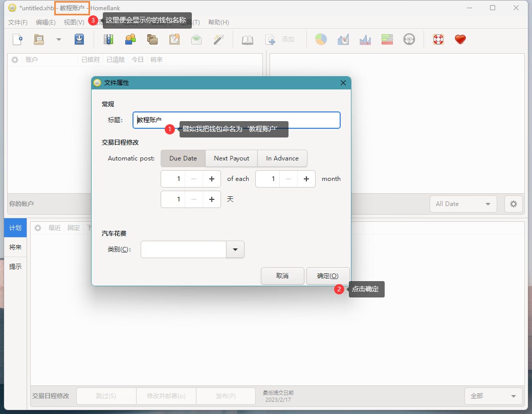The width and height of the screenshot is (532, 414).
Task: Open the Assignments magic wand icon
Action: pyautogui.click(x=218, y=39)
